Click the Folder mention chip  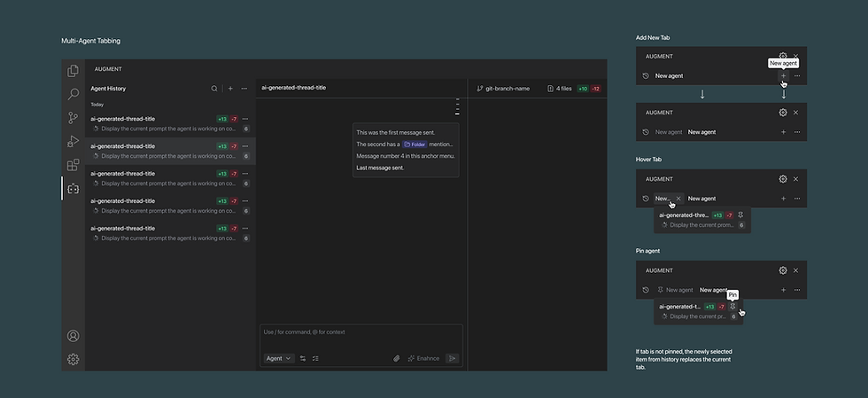pos(415,144)
